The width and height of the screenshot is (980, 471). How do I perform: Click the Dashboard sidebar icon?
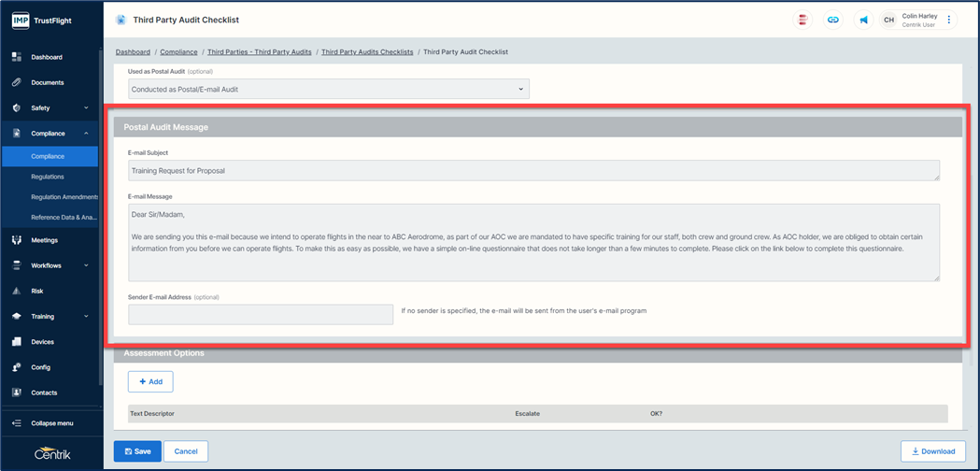tap(17, 57)
